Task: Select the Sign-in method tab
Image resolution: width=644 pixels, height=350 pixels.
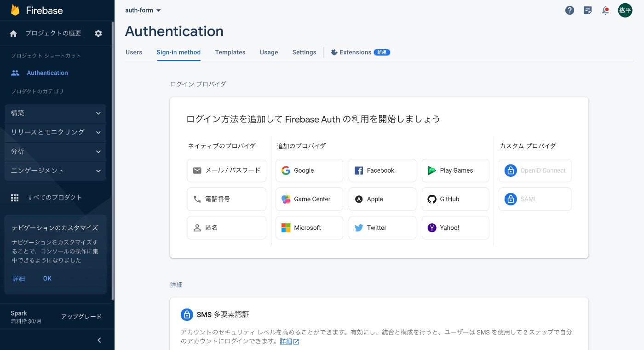Action: [178, 52]
